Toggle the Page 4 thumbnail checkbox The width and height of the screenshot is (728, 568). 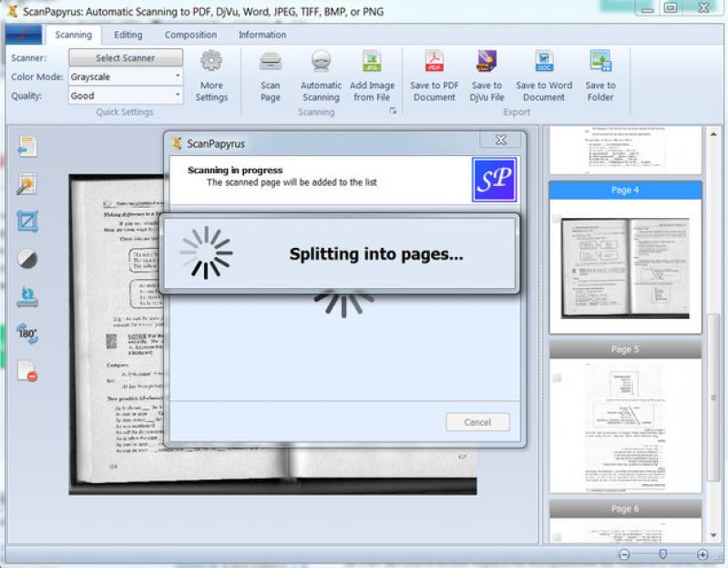pos(557,219)
